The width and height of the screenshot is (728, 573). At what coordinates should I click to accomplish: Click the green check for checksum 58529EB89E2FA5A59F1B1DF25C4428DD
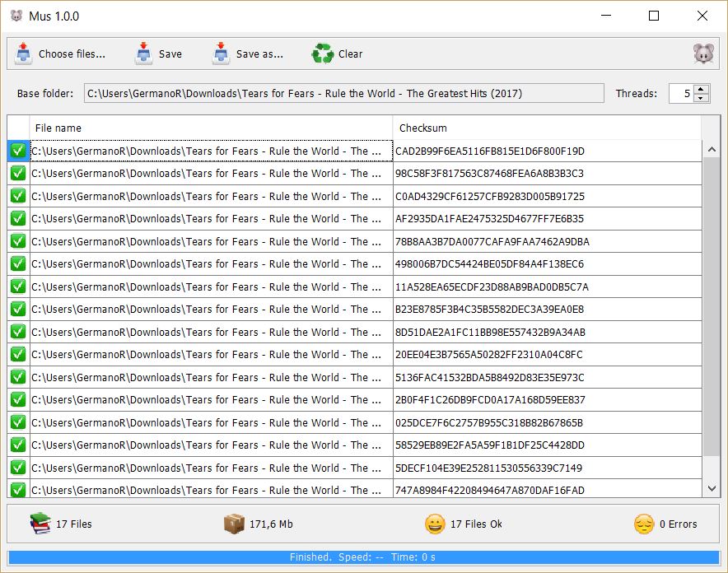coord(18,445)
